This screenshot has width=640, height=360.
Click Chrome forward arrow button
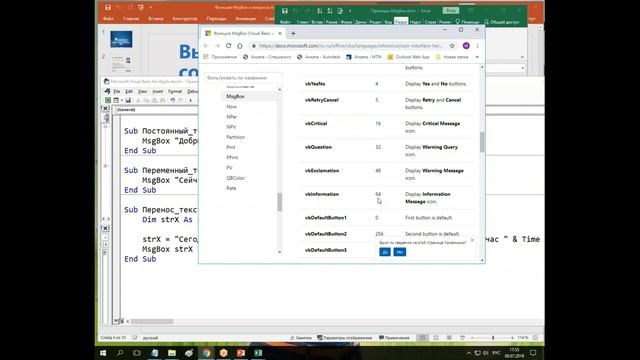217,46
